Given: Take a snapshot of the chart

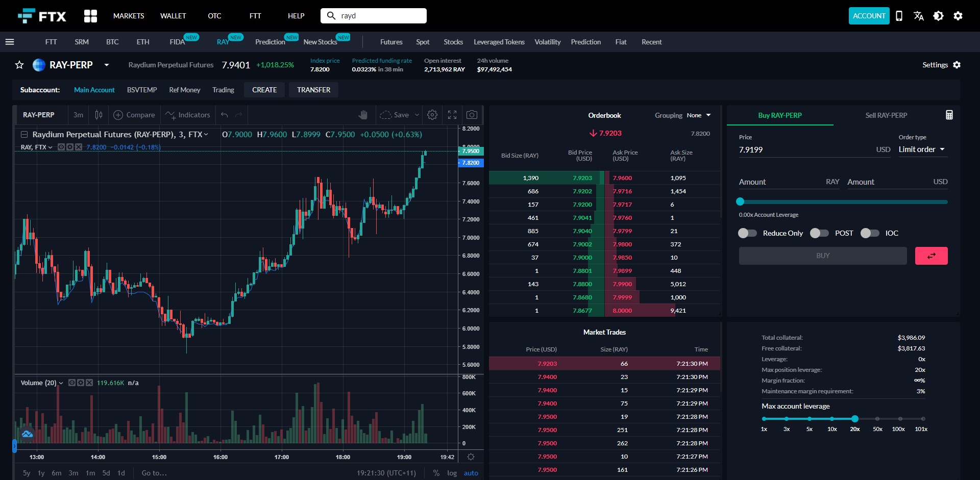Looking at the screenshot, I should pos(472,115).
